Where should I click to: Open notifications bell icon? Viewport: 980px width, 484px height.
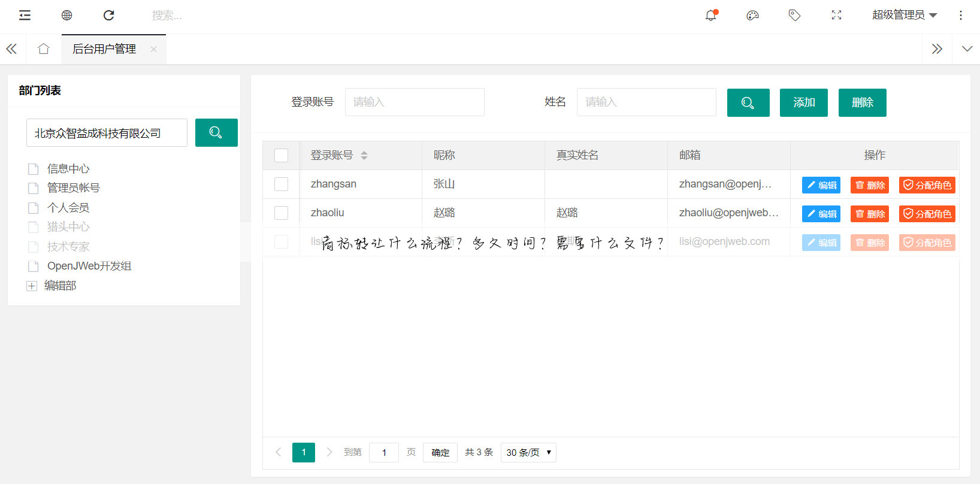pyautogui.click(x=711, y=15)
